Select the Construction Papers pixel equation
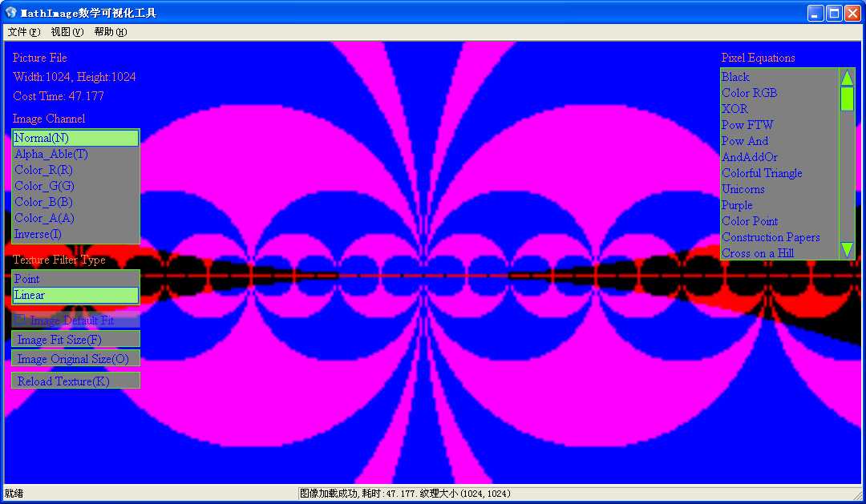Image resolution: width=866 pixels, height=504 pixels. coord(779,237)
